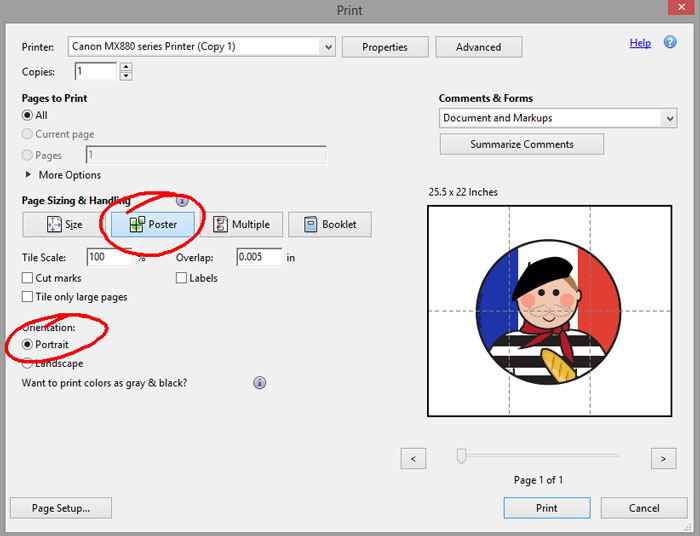Image resolution: width=700 pixels, height=536 pixels.
Task: Open printer Properties
Action: coord(385,47)
